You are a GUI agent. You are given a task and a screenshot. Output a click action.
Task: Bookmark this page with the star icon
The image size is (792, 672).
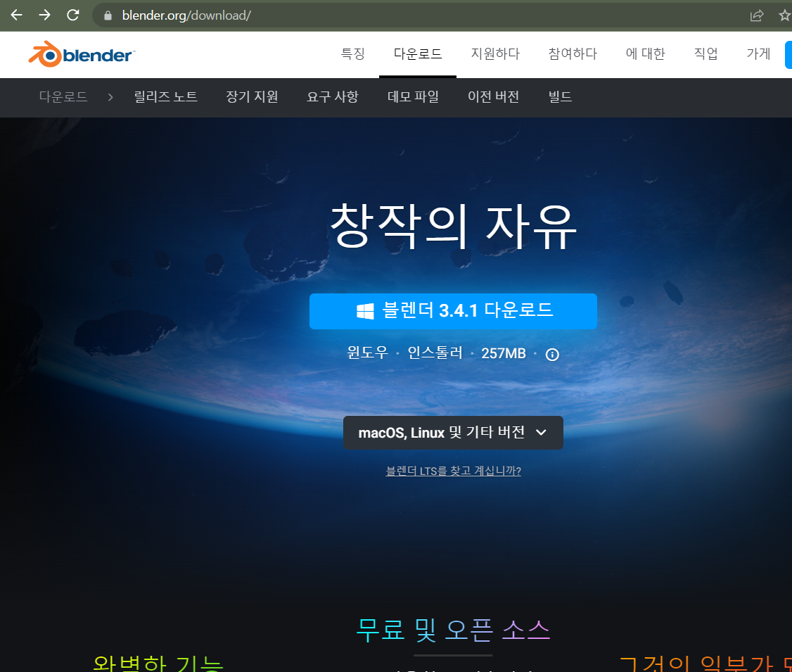pyautogui.click(x=784, y=15)
